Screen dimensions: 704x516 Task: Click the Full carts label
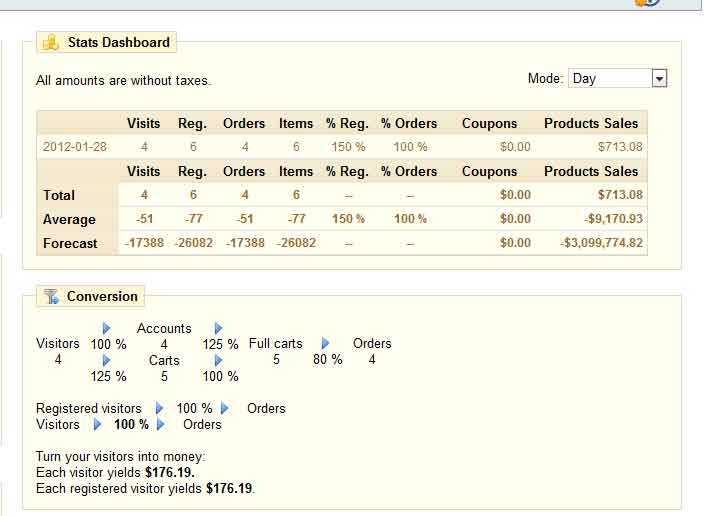276,344
